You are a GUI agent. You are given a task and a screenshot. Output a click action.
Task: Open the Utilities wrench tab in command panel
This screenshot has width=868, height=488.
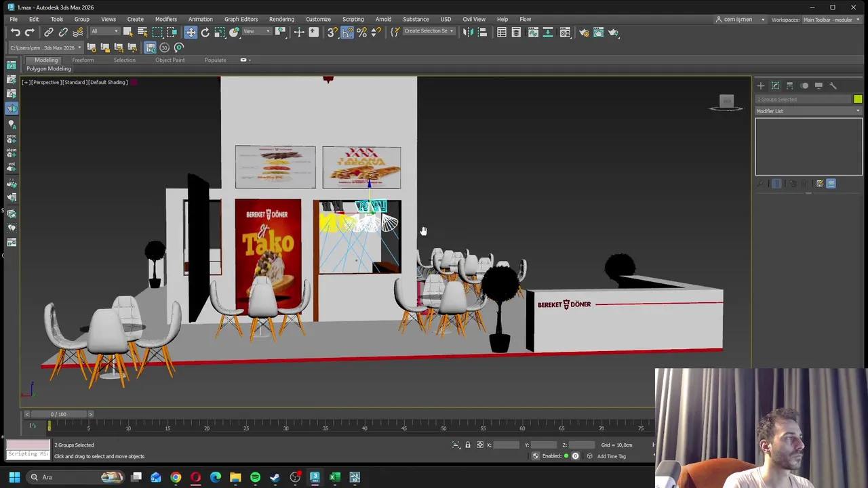(833, 86)
